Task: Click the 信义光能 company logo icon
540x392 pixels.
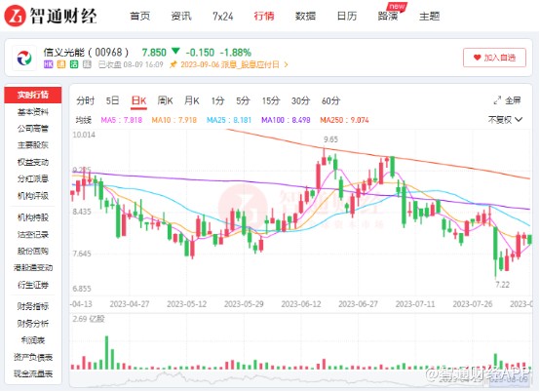Action: tap(24, 58)
